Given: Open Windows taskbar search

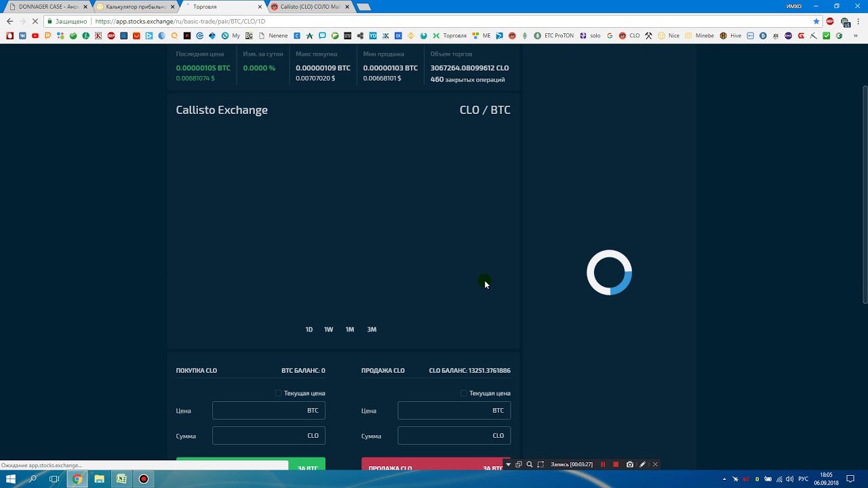Looking at the screenshot, I should 33,479.
